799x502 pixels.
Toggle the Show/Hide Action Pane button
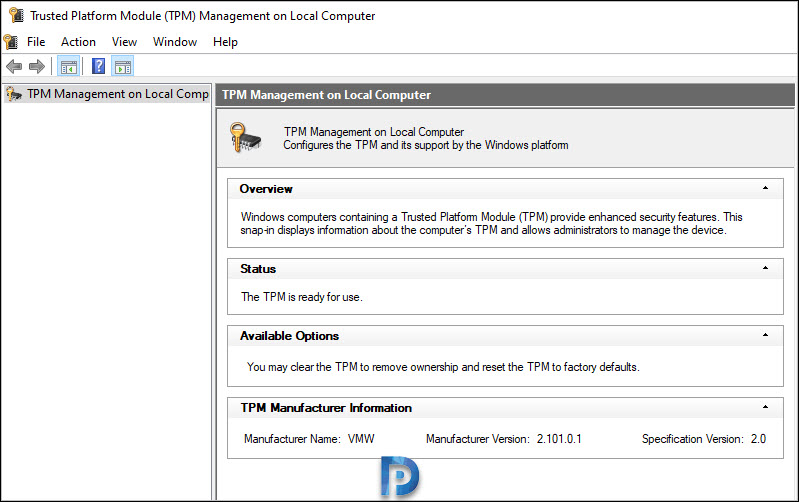(x=123, y=67)
